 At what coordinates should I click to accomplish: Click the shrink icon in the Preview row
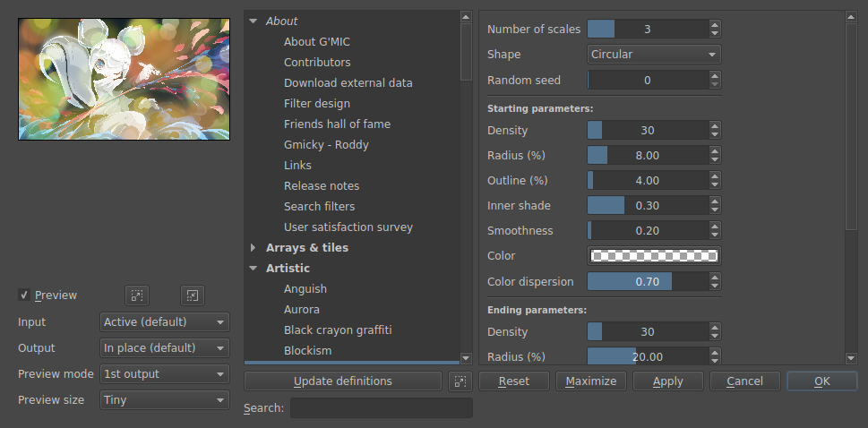tap(193, 295)
